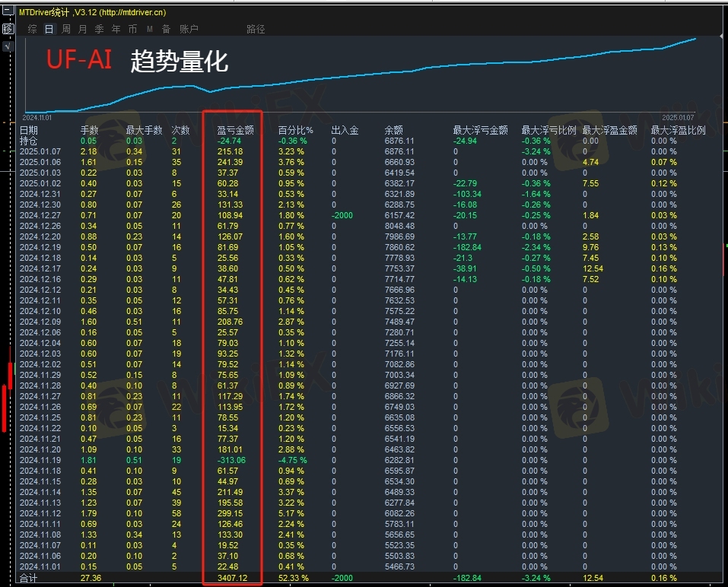This screenshot has width=728, height=587.
Task: Click the 日期 date column header
Action: click(x=28, y=130)
